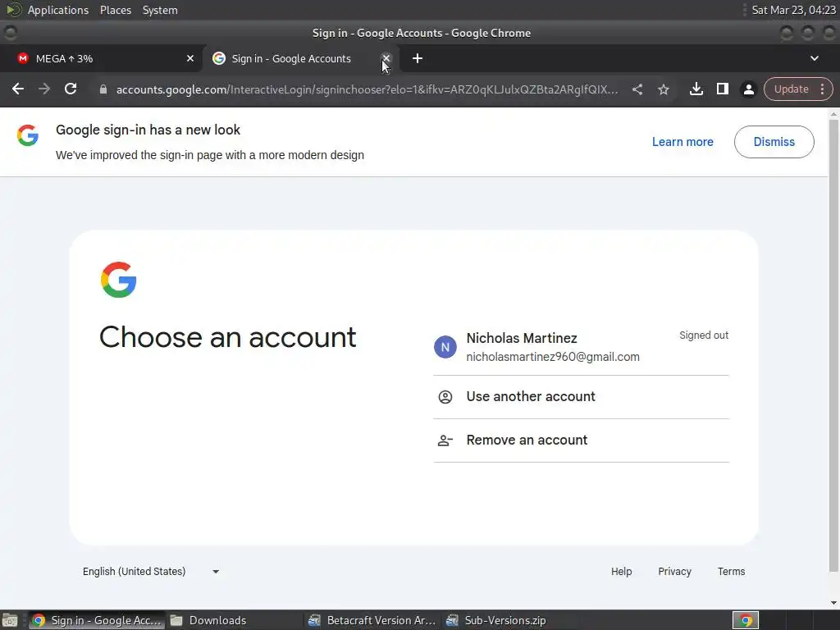Click the N avatar for Nicholas Martinez
This screenshot has height=630, width=840.
tap(445, 347)
